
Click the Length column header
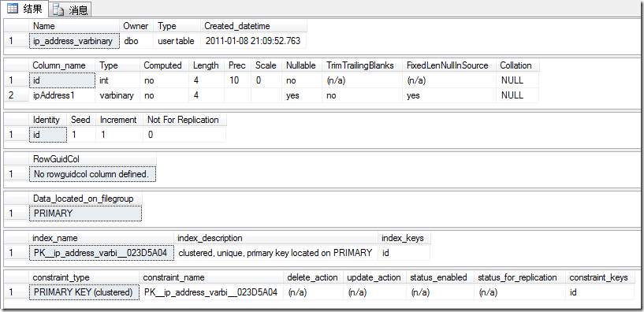(x=207, y=65)
